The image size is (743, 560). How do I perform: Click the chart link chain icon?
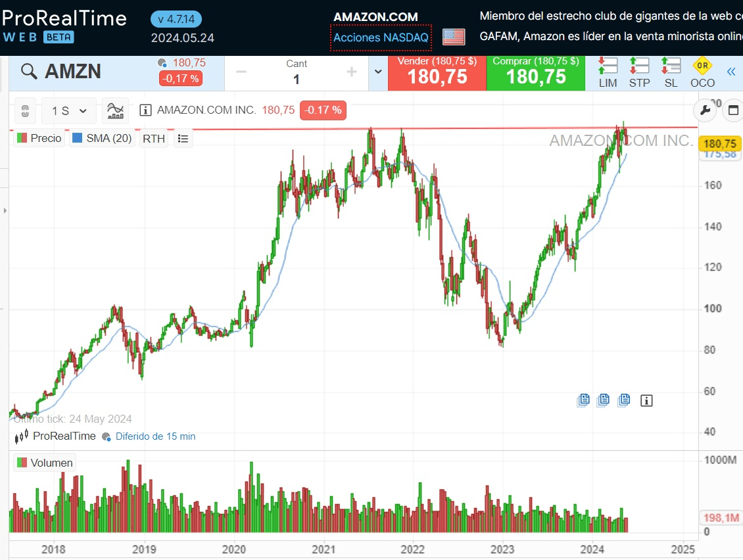click(25, 110)
